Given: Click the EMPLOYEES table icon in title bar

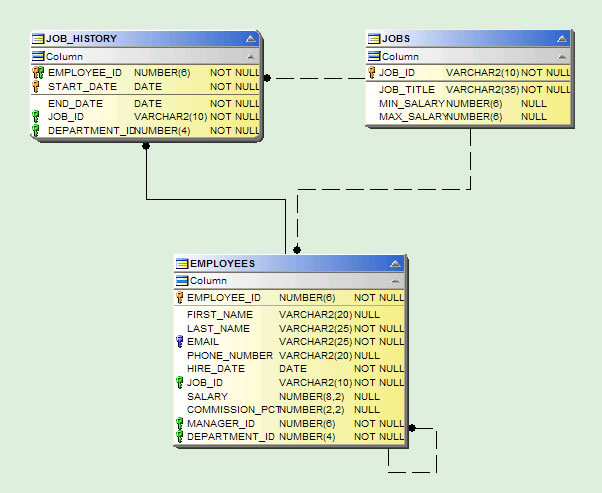Looking at the screenshot, I should click(181, 264).
